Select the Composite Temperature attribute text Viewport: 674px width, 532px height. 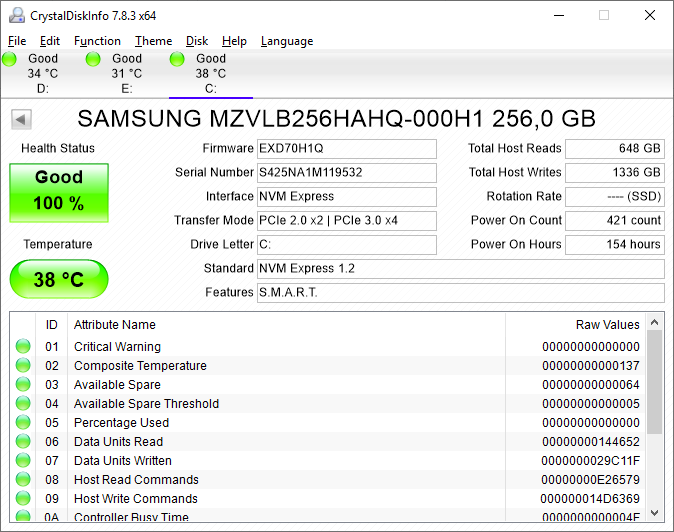coord(140,366)
